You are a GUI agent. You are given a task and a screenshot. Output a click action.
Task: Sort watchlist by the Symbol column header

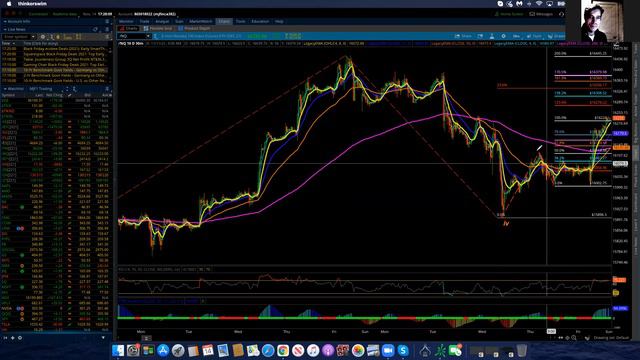point(8,95)
